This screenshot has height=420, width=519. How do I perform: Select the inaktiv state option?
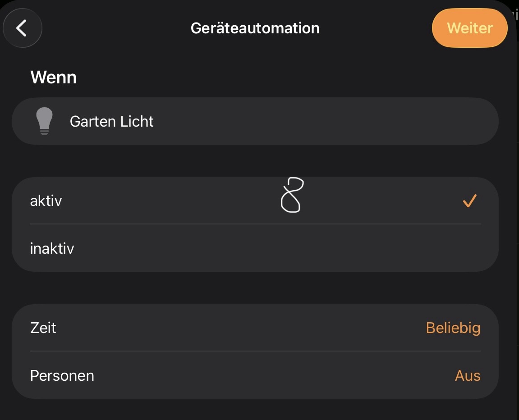point(52,248)
